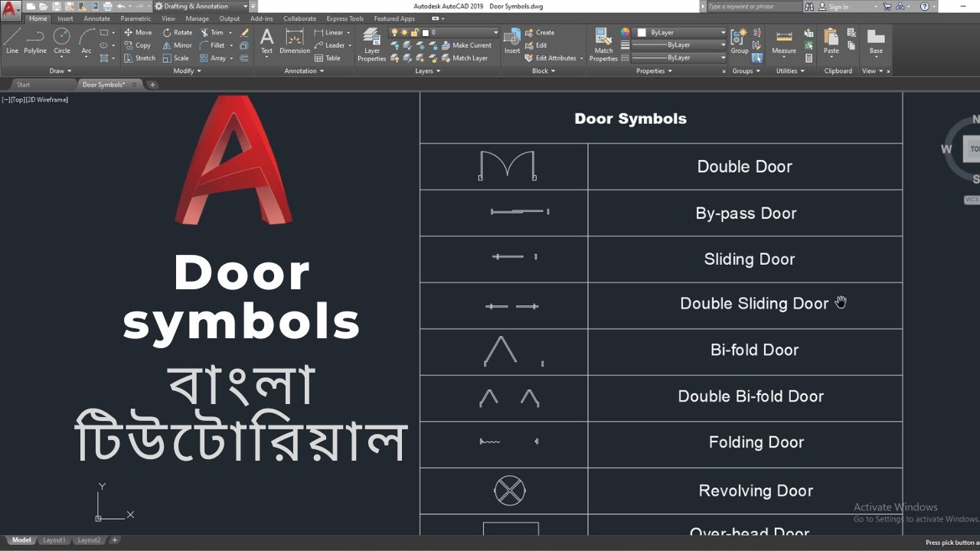Click the white layer color swatch
The height and width of the screenshot is (551, 980).
tap(426, 33)
